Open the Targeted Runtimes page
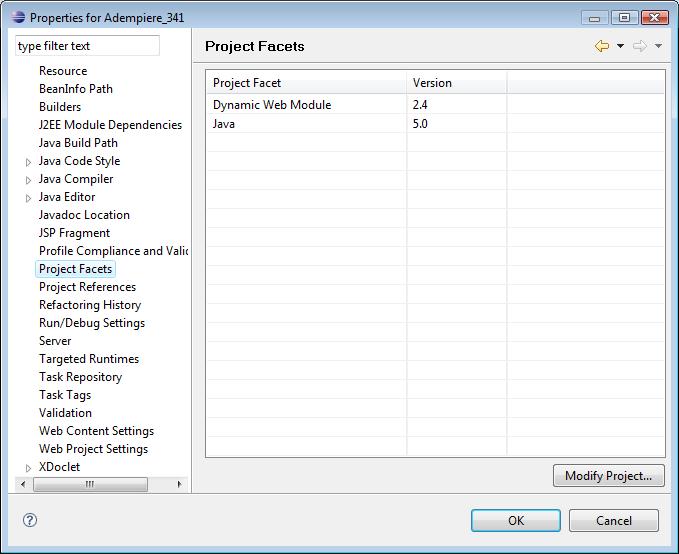This screenshot has height=554, width=679. (89, 359)
